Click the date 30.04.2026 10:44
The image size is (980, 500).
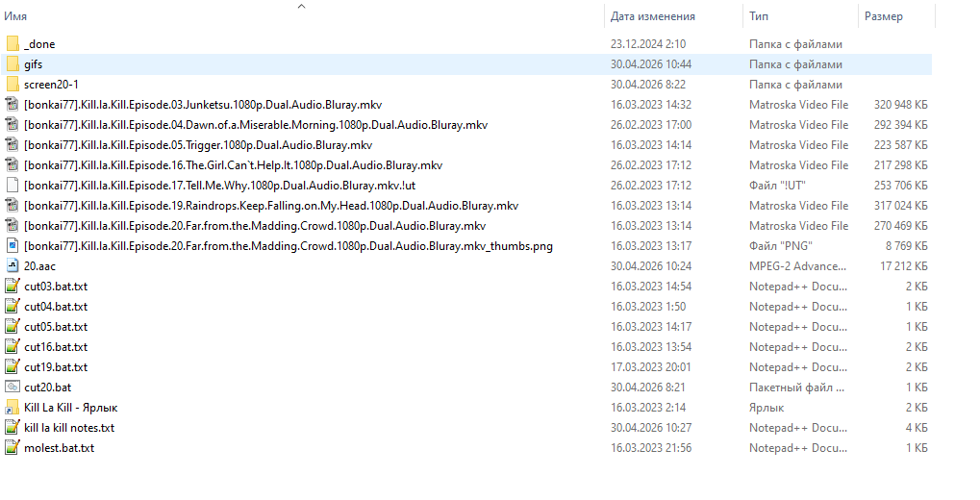click(x=651, y=63)
